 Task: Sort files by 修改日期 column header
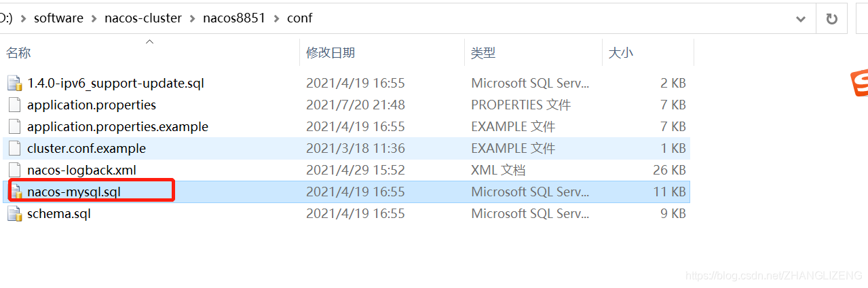tap(331, 53)
